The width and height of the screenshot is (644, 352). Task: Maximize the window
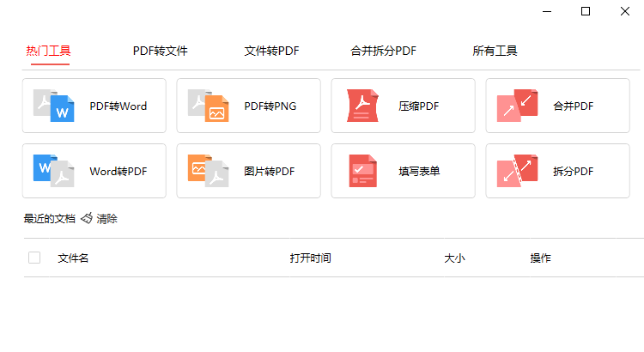pyautogui.click(x=586, y=11)
